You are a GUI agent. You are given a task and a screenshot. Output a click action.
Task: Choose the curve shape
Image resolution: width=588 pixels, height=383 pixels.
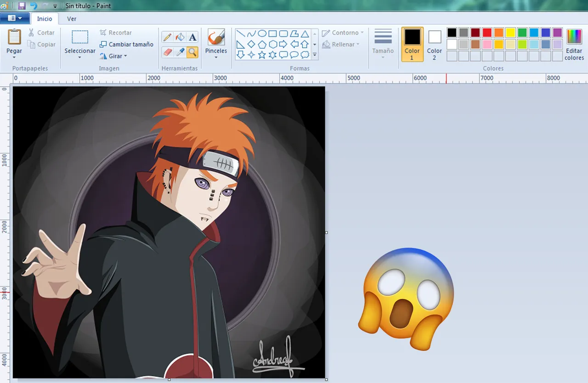(x=251, y=34)
